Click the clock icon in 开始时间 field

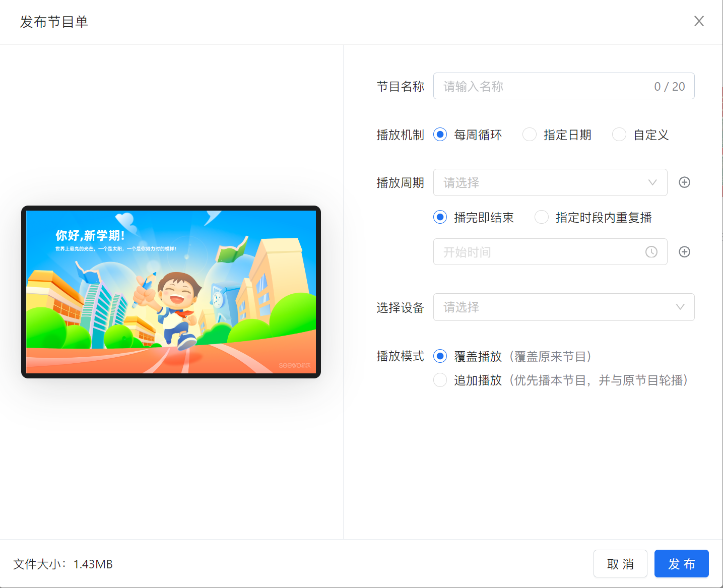click(x=651, y=252)
